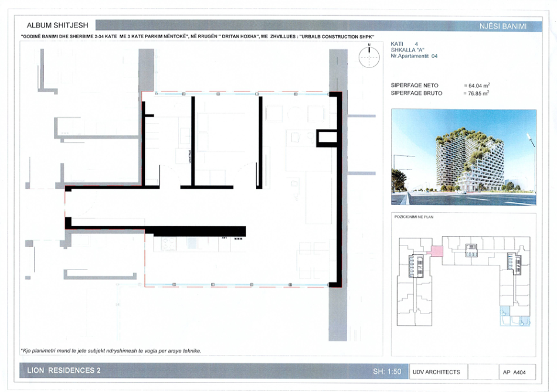
Task: Click the Nr.Apartamentit 04 text
Action: tap(414, 57)
